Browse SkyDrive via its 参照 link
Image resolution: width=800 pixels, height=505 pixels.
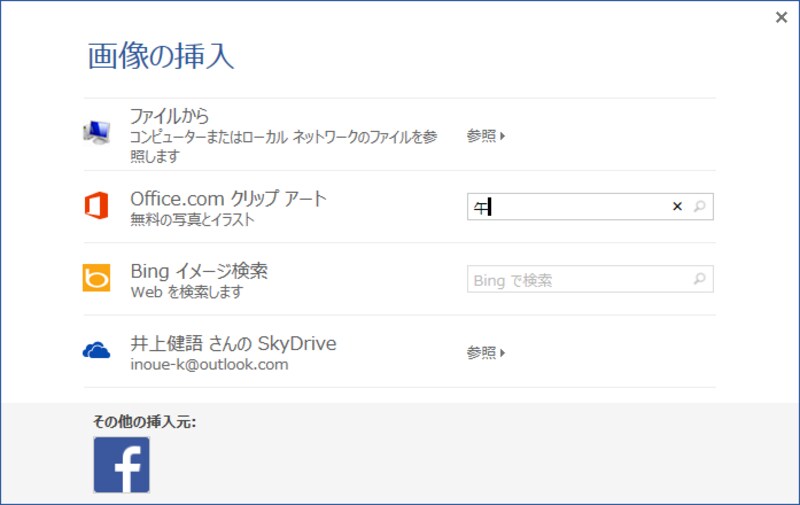tap(486, 352)
